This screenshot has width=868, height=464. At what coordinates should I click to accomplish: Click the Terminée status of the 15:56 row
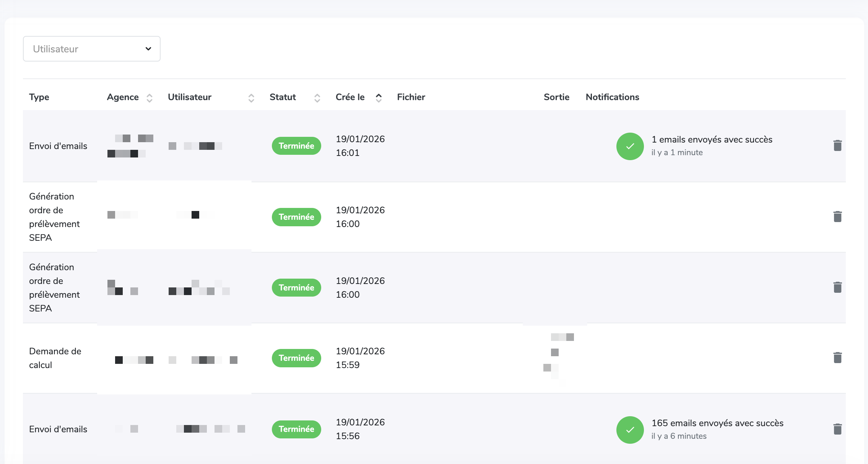(x=296, y=429)
